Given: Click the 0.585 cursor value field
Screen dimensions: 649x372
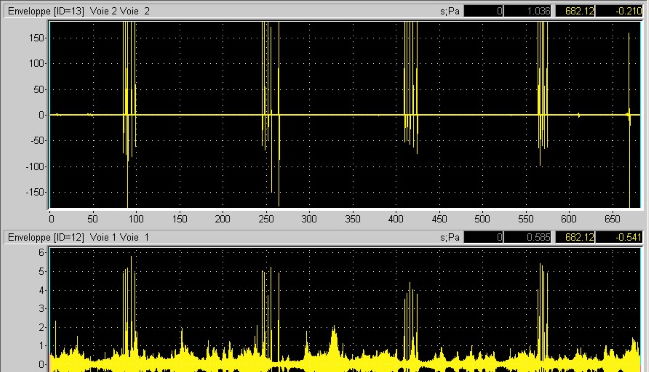Looking at the screenshot, I should tap(527, 238).
